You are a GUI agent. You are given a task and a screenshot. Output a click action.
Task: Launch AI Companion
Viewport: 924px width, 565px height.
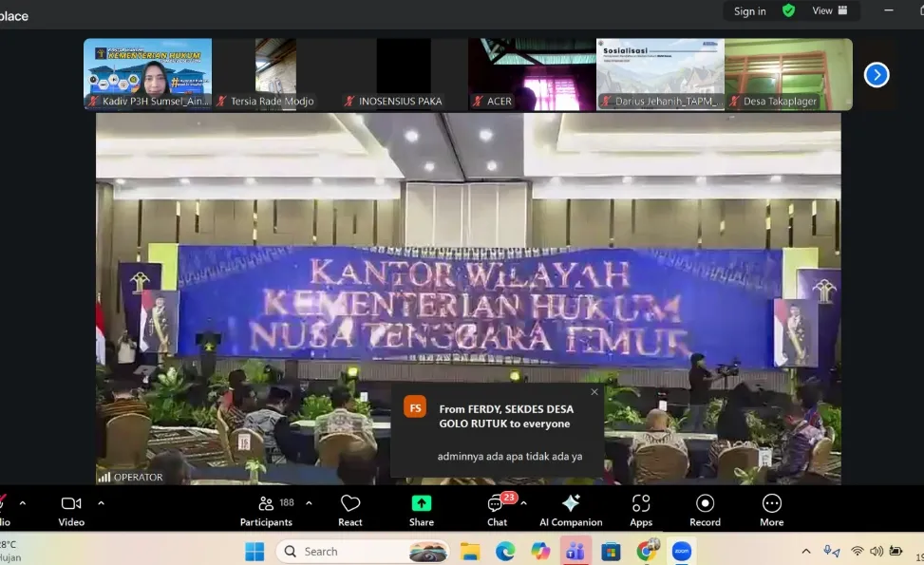click(x=571, y=511)
